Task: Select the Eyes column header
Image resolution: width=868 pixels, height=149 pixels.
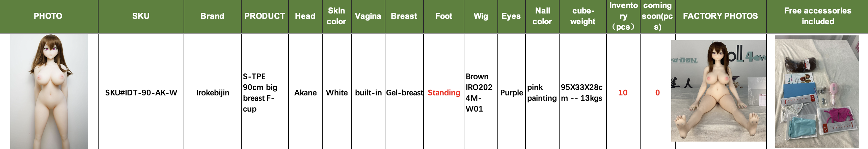Action: tap(511, 16)
